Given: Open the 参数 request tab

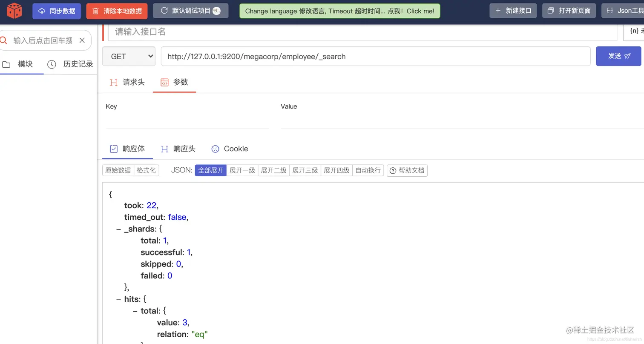Looking at the screenshot, I should tap(174, 83).
